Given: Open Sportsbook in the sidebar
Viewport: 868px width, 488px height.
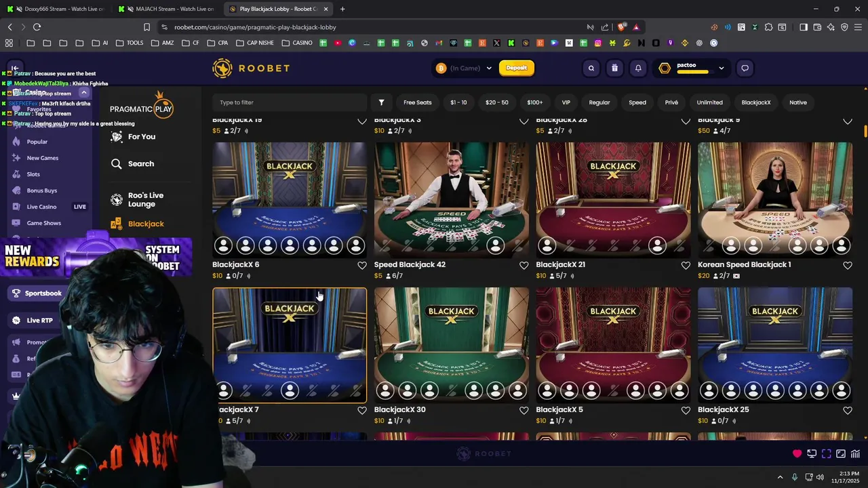Looking at the screenshot, I should 43,293.
